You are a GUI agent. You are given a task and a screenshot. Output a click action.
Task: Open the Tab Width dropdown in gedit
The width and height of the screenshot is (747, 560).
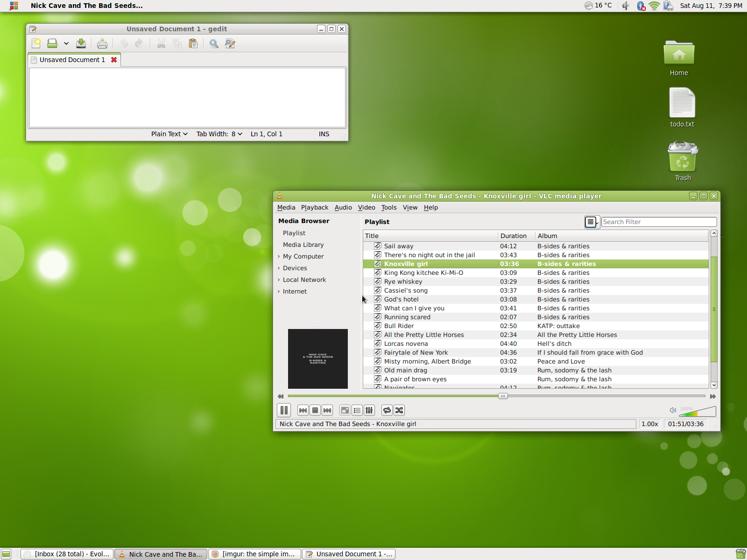[218, 134]
